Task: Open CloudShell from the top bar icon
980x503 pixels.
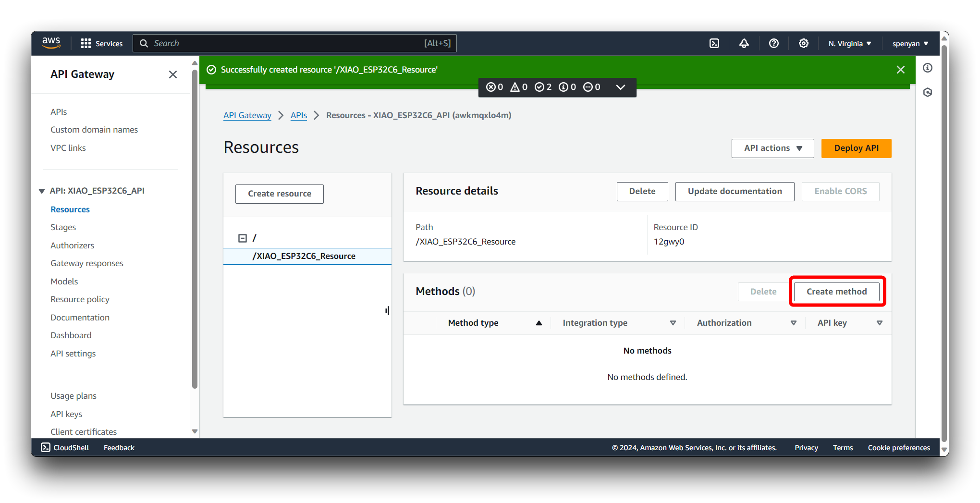Action: click(x=714, y=44)
